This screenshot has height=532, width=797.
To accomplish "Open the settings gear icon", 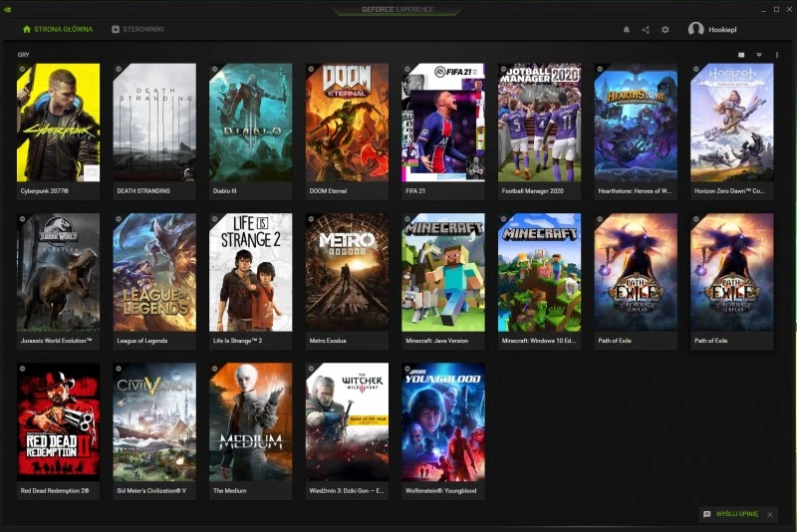I will click(665, 30).
